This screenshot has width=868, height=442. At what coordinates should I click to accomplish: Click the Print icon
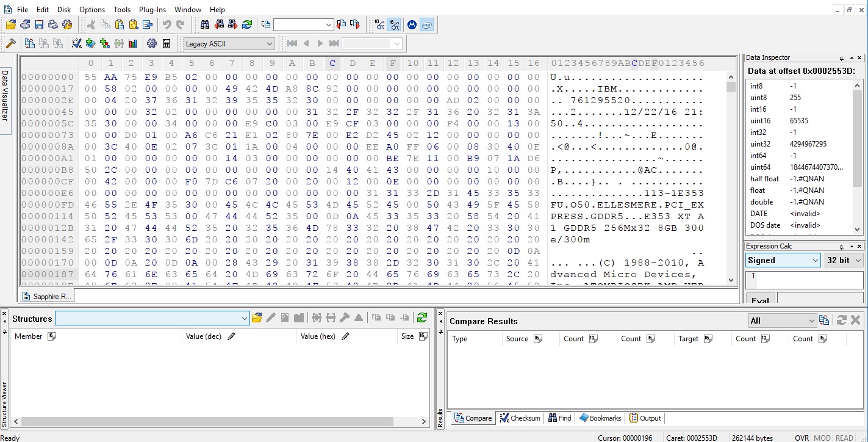pyautogui.click(x=53, y=24)
